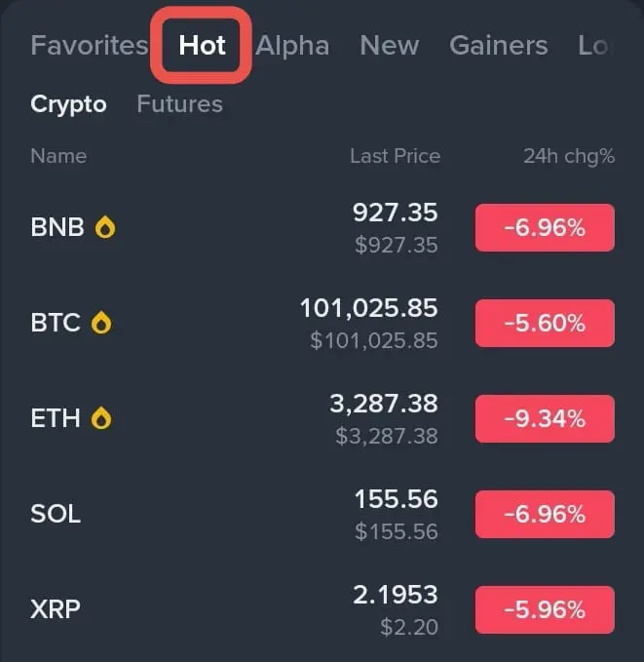Select the Hot tab

(x=203, y=46)
